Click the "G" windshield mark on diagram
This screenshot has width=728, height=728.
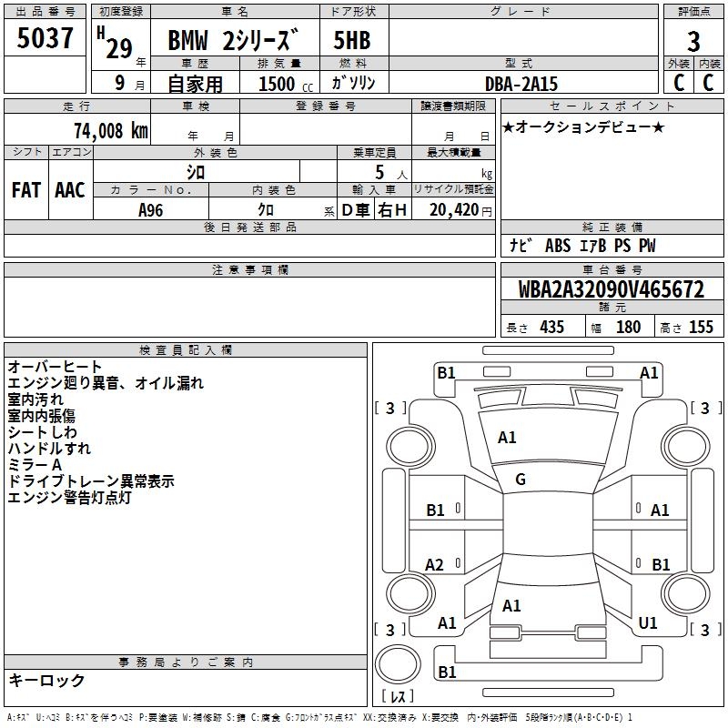point(521,480)
